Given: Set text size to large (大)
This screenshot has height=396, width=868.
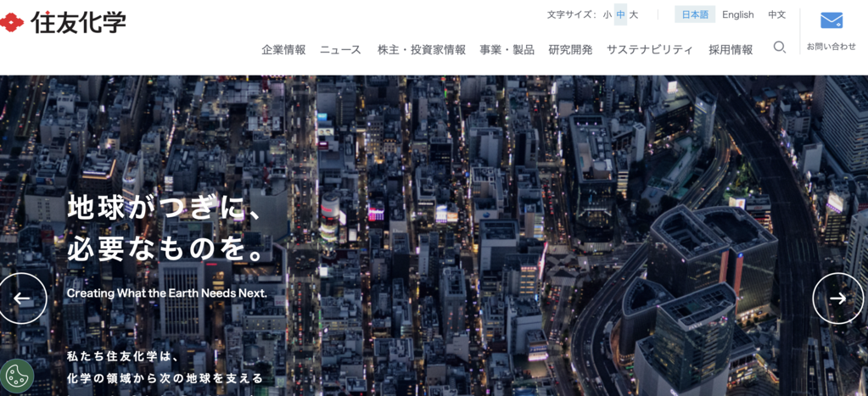Looking at the screenshot, I should (x=634, y=14).
